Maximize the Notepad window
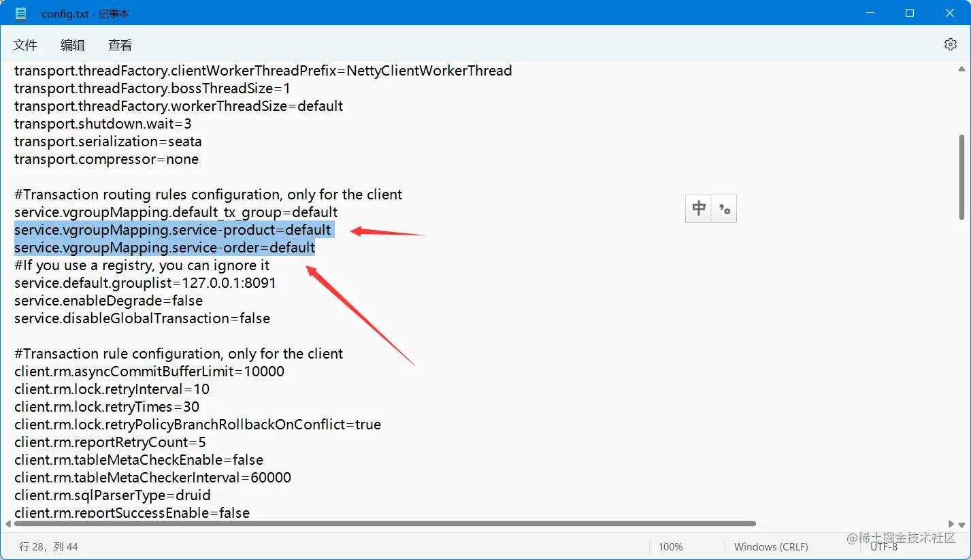This screenshot has height=560, width=971. coord(910,13)
